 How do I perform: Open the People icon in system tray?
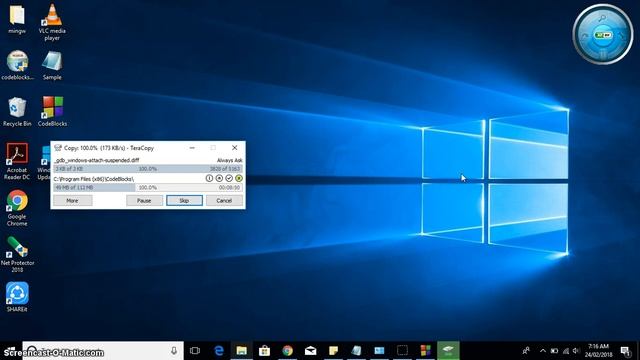526,351
